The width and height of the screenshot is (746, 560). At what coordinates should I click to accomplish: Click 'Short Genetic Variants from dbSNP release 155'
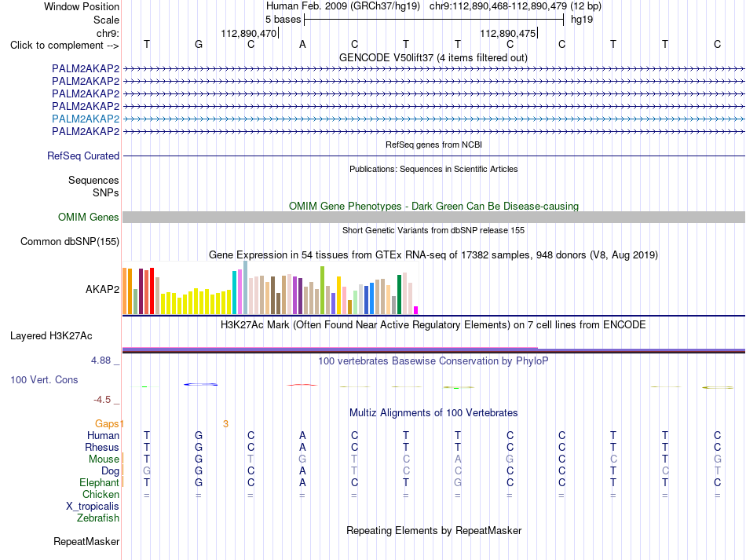click(433, 230)
